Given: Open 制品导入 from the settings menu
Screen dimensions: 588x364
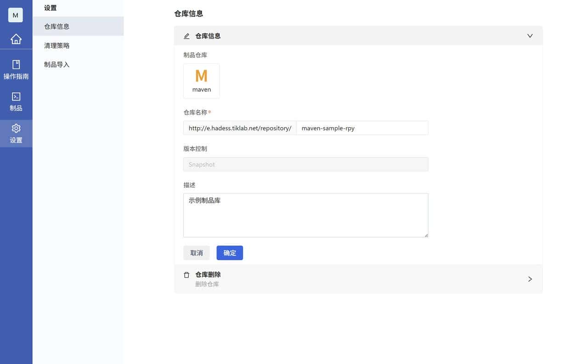Looking at the screenshot, I should [56, 64].
